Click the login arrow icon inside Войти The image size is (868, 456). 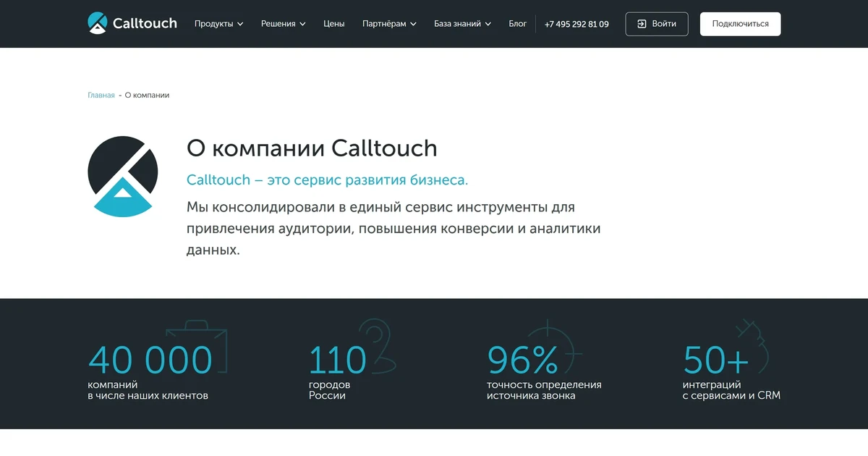click(x=642, y=24)
